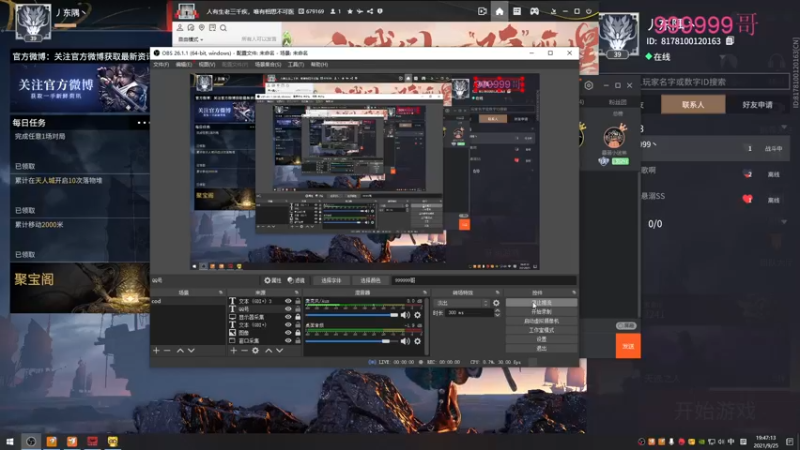Screen dimensions: 800x450
Task: Click the location pin icon below streamer avatar
Action: [202, 28]
